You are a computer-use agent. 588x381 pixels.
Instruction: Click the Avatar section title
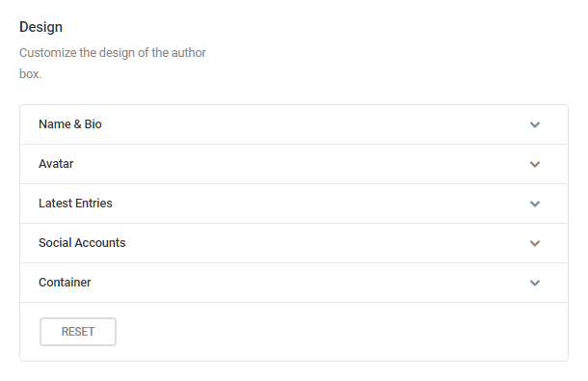coord(56,164)
